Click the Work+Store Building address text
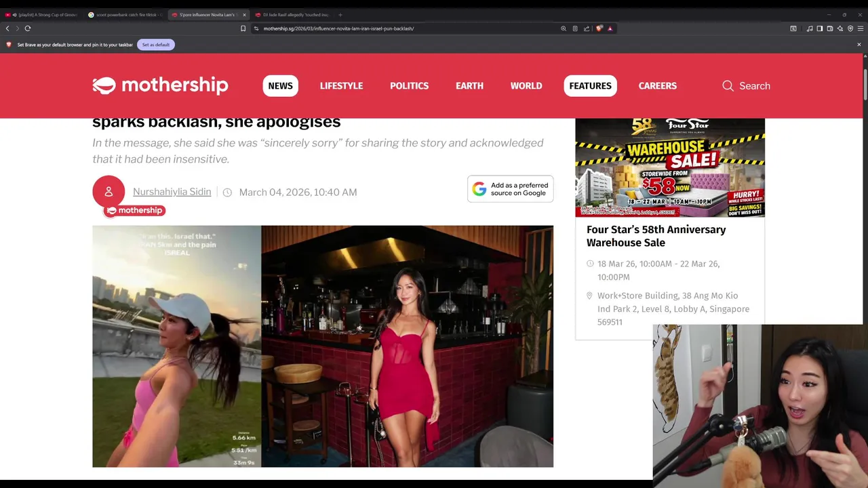 pos(673,309)
